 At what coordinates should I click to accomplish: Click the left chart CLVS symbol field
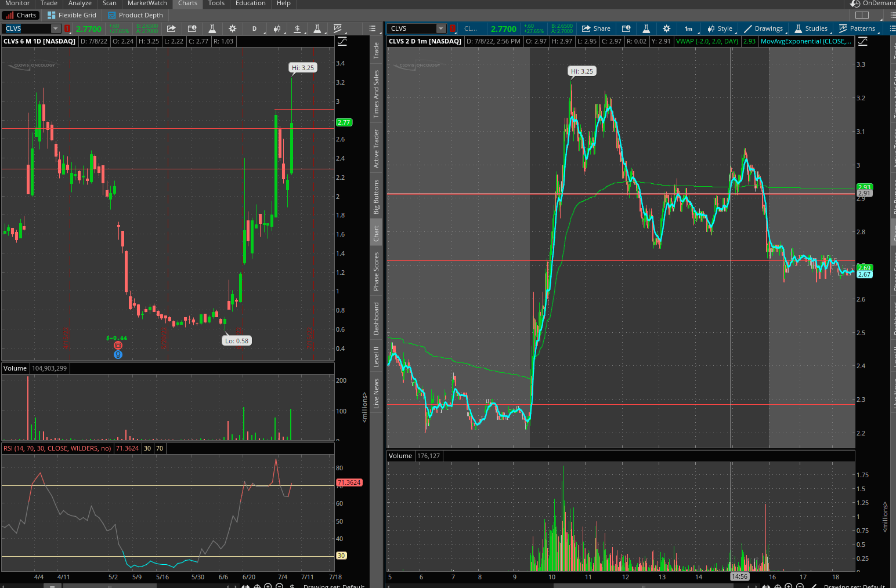(x=27, y=28)
